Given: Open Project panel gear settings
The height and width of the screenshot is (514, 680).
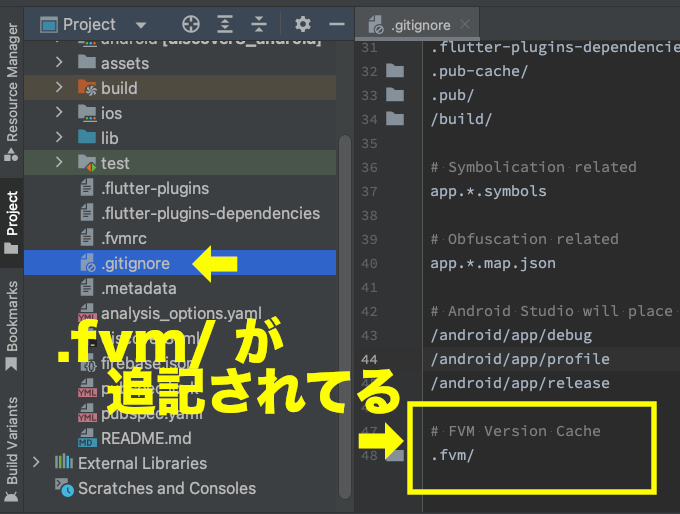Looking at the screenshot, I should (303, 24).
